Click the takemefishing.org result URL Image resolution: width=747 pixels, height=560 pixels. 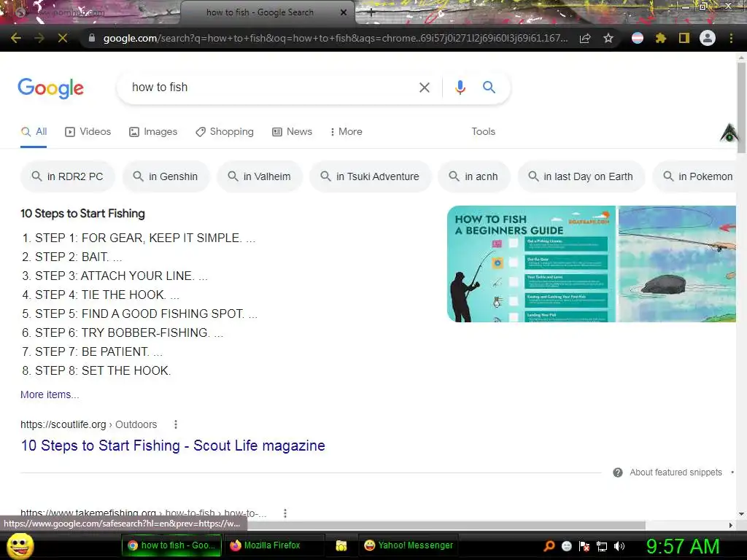pyautogui.click(x=144, y=513)
